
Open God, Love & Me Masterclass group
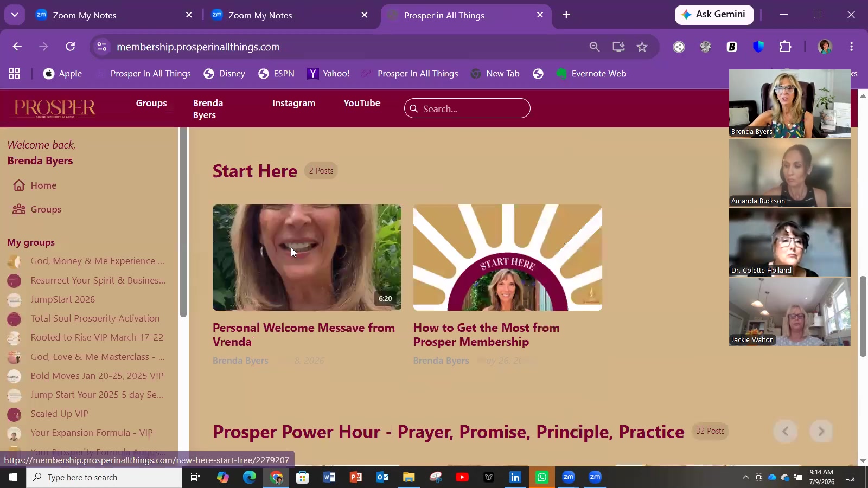(x=87, y=357)
